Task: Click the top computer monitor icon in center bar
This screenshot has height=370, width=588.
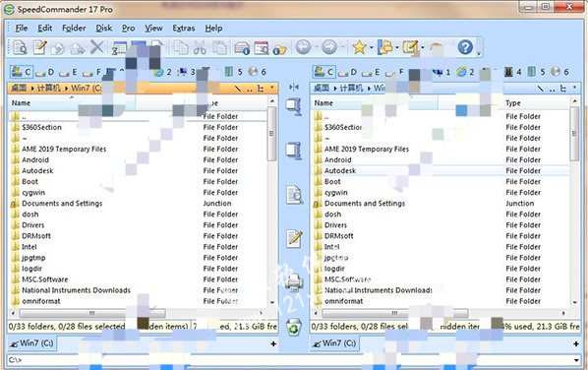Action: (x=294, y=106)
